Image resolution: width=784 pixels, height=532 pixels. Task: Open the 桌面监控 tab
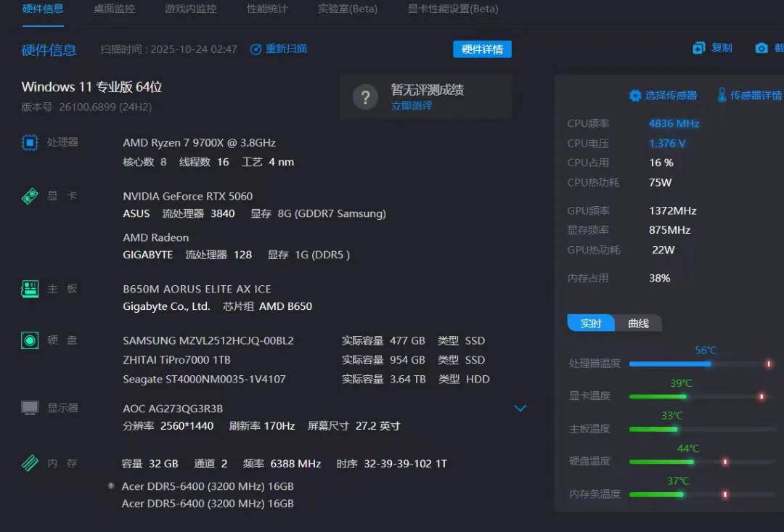point(115,9)
